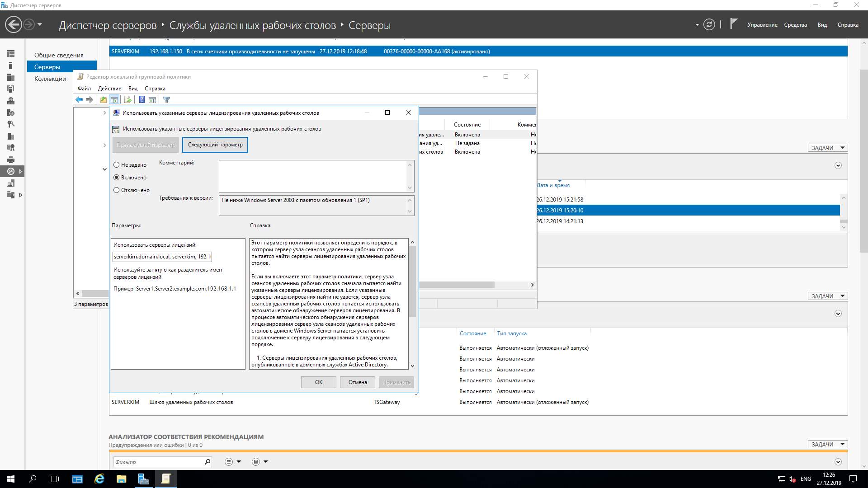This screenshot has width=868, height=488.
Task: Click the Filter funnel icon in the policy editor
Action: [166, 100]
